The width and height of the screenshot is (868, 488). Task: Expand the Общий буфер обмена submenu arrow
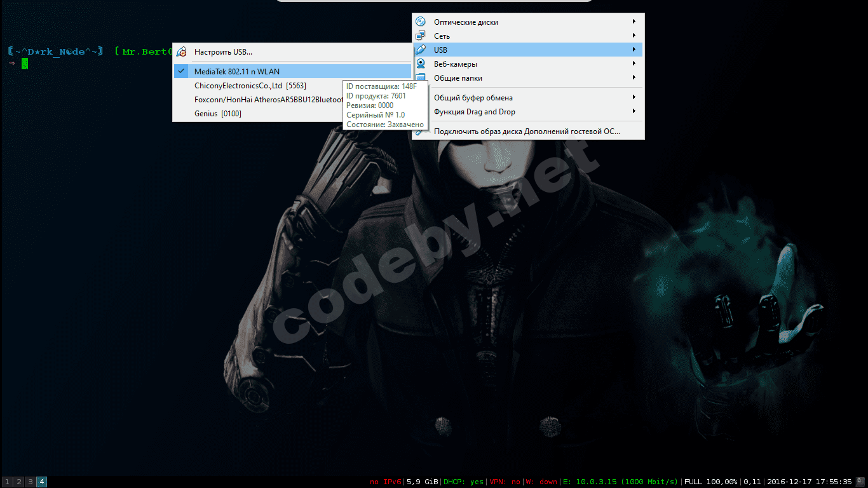pos(634,97)
